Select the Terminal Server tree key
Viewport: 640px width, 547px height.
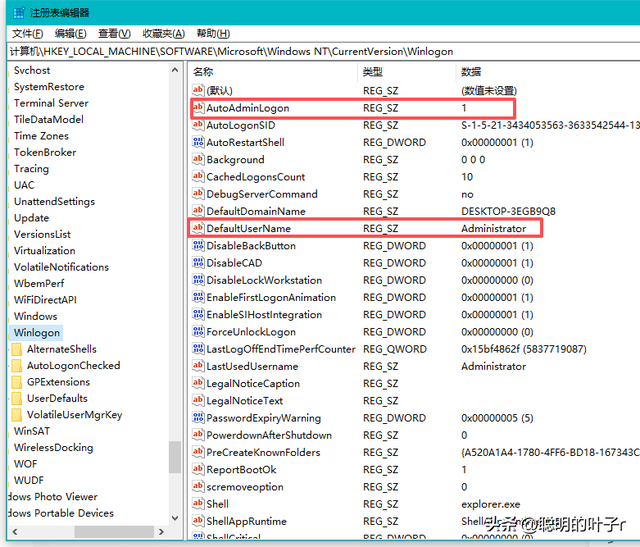coord(51,103)
